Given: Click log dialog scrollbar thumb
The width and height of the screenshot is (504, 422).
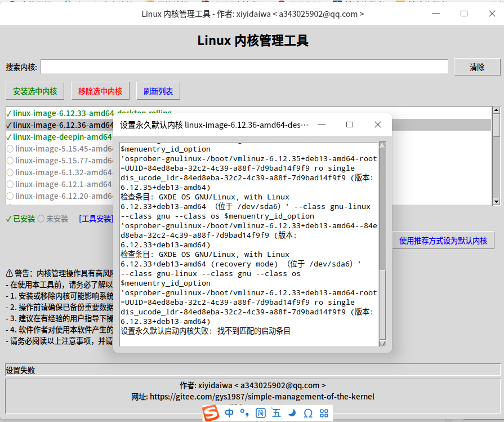Looking at the screenshot, I should pyautogui.click(x=382, y=305).
